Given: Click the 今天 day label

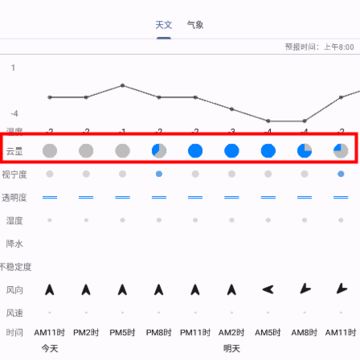Looking at the screenshot, I should coord(50,349).
